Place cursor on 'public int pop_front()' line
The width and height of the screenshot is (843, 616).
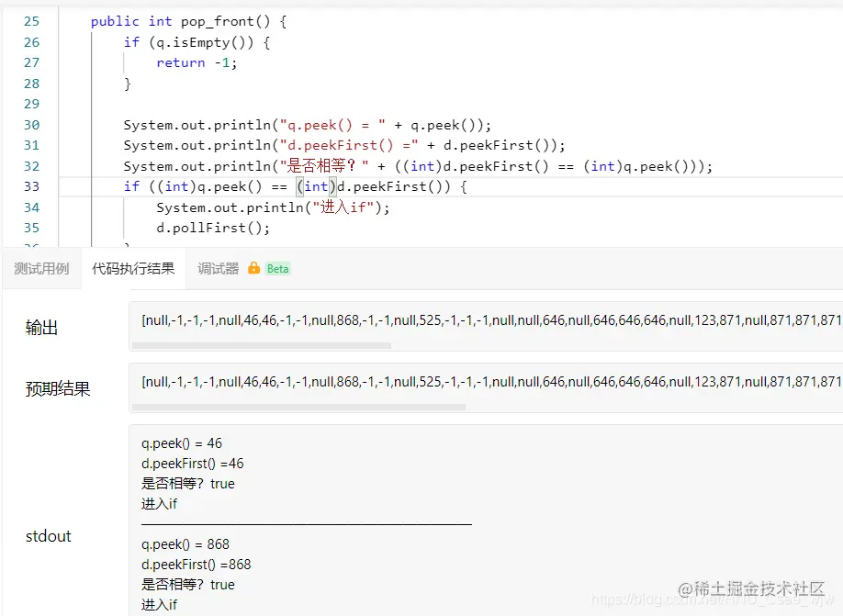(188, 21)
